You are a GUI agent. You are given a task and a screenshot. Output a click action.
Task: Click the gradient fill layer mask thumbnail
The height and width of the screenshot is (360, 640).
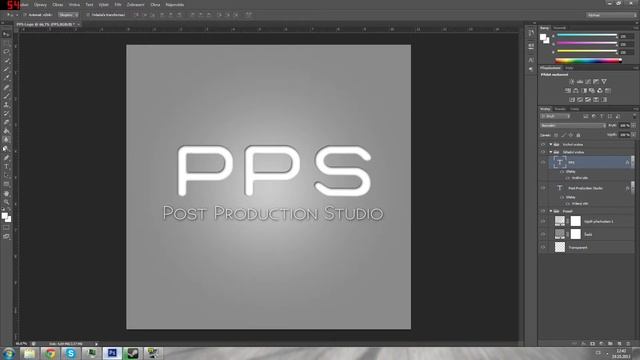tap(576, 221)
